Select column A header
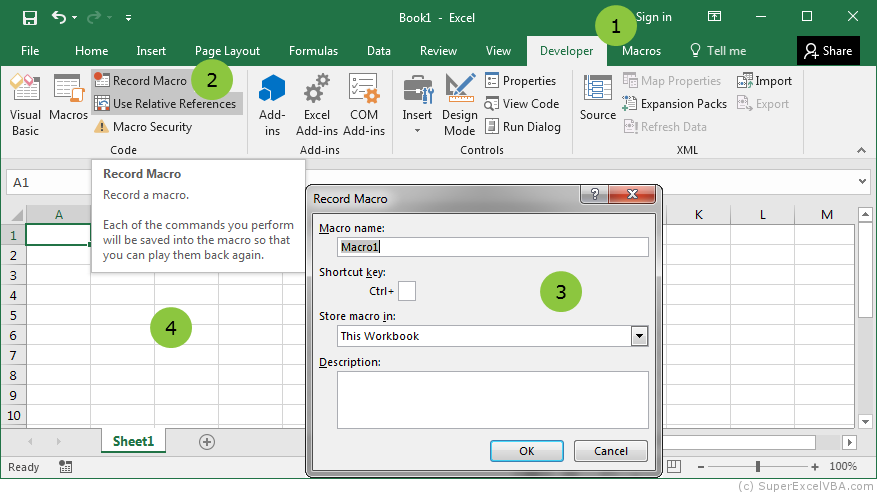 tap(59, 215)
